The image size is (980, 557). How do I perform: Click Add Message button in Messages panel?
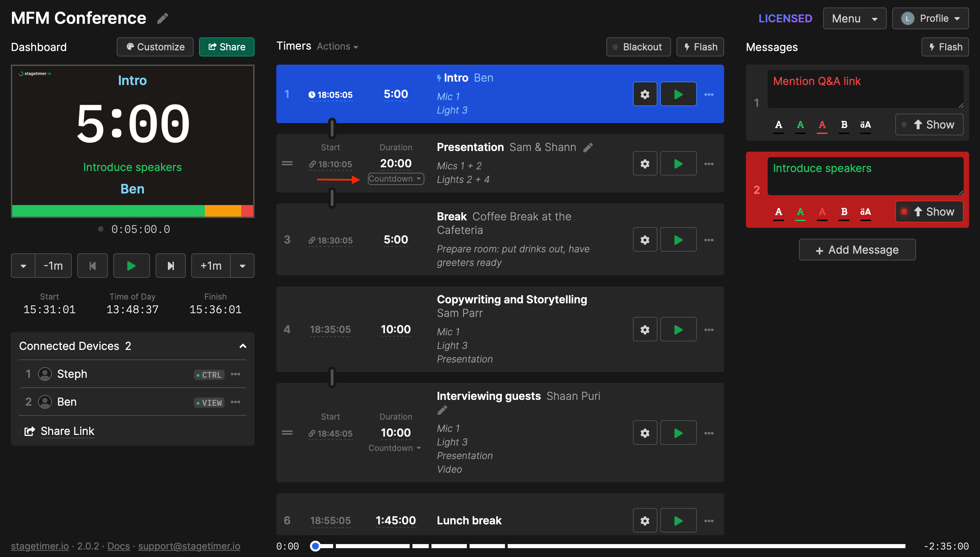pos(857,250)
